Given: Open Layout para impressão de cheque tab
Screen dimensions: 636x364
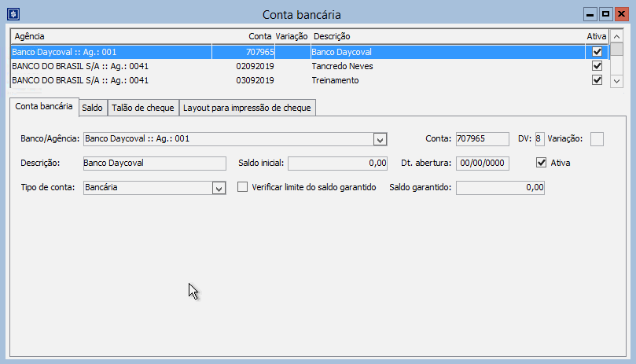Looking at the screenshot, I should pyautogui.click(x=248, y=107).
